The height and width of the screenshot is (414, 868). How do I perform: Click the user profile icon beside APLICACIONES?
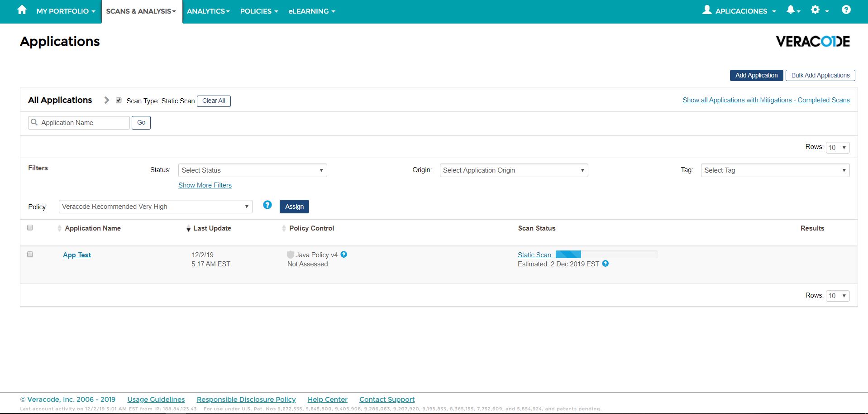(x=707, y=10)
